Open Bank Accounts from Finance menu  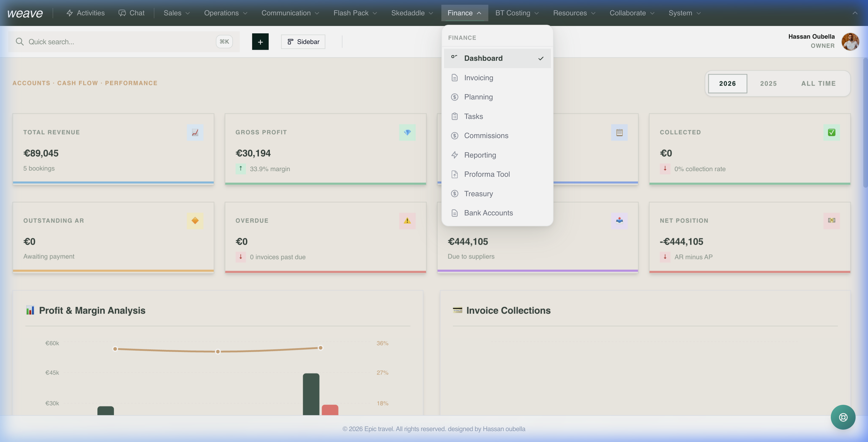pyautogui.click(x=497, y=213)
